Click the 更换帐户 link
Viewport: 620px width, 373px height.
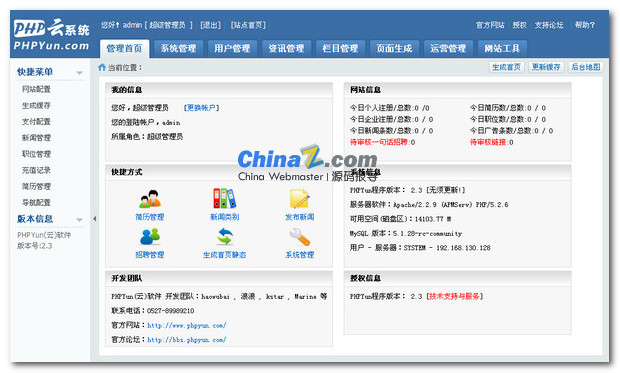(201, 108)
